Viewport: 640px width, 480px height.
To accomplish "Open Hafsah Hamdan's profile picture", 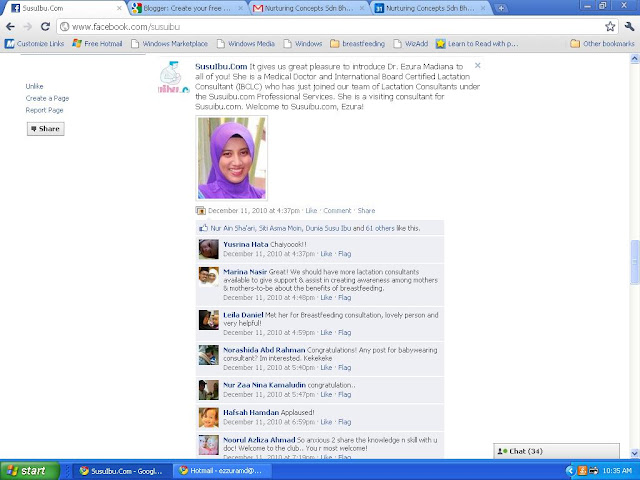I will pyautogui.click(x=209, y=418).
